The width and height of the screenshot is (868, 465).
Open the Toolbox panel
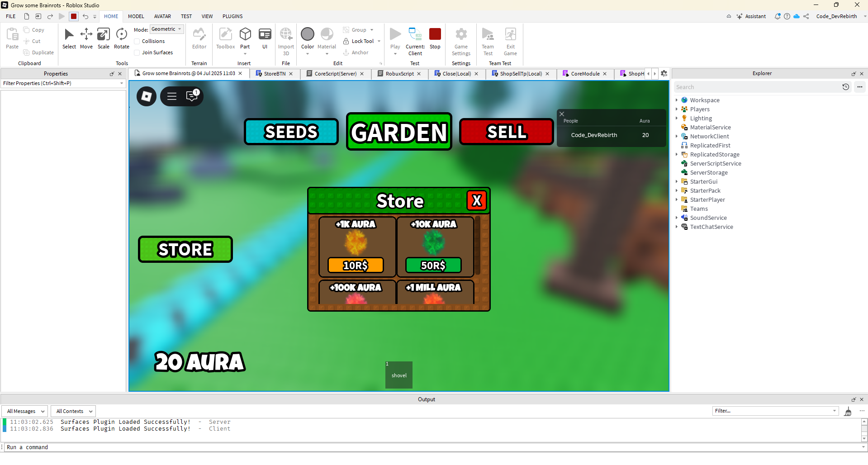225,38
